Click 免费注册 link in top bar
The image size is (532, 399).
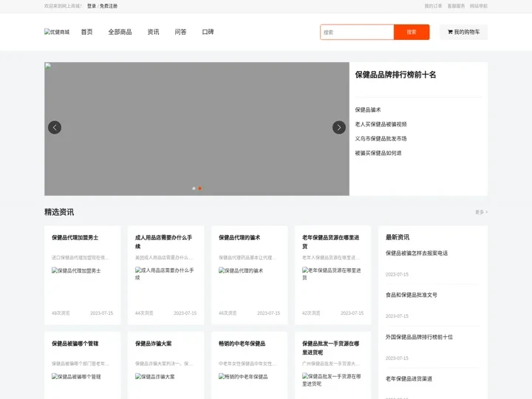108,6
